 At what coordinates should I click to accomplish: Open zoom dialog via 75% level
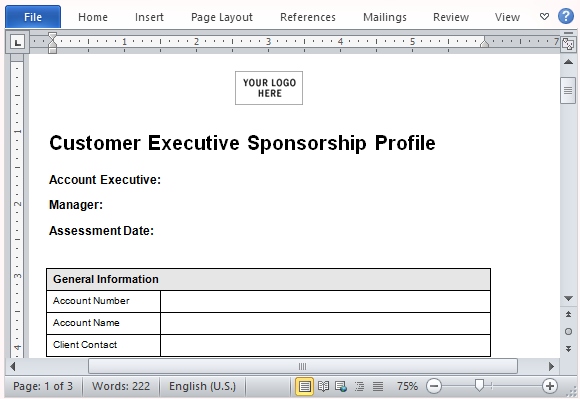click(407, 386)
